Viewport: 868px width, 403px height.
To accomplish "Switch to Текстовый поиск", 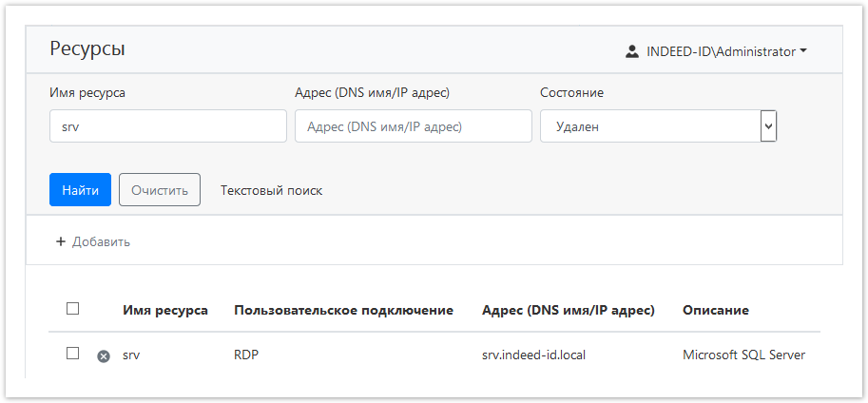I will click(x=271, y=190).
